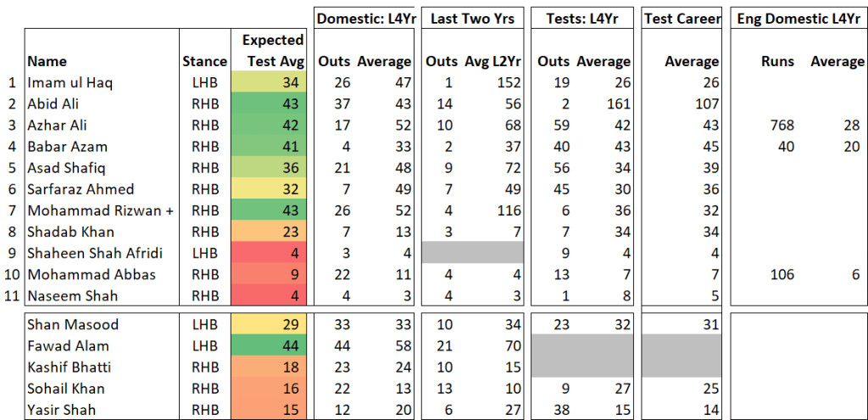This screenshot has width=868, height=420.
Task: Click the Imam ul Haq name cell
Action: click(70, 82)
